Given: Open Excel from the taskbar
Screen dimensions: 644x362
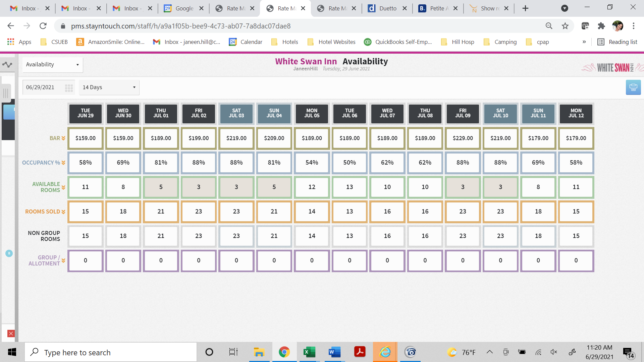Looking at the screenshot, I should point(309,352).
